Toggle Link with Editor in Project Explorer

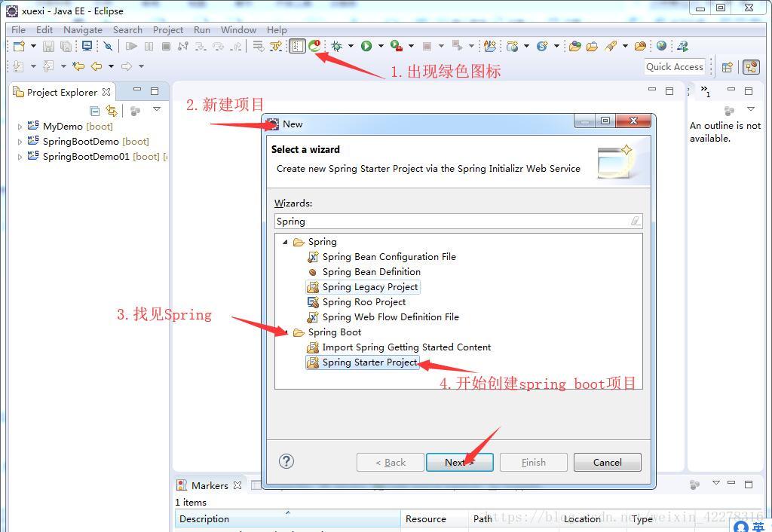click(112, 111)
